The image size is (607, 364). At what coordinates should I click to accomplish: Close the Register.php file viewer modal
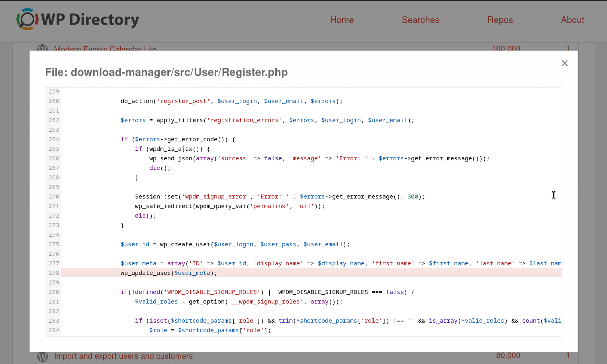564,63
